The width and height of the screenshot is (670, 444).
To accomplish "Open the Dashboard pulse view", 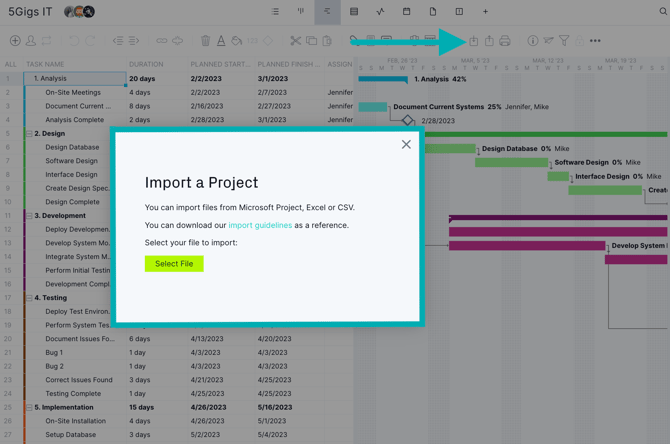I will point(380,12).
